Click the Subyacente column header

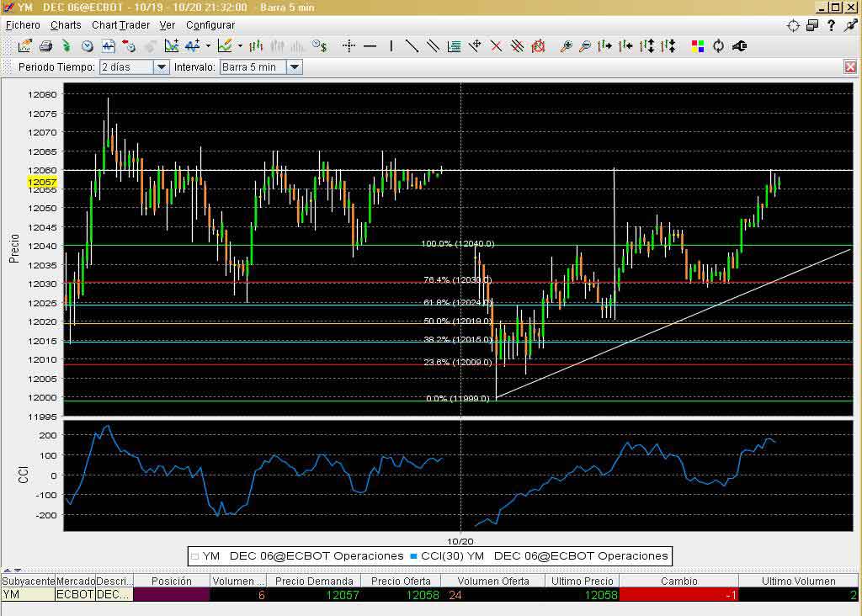point(28,581)
